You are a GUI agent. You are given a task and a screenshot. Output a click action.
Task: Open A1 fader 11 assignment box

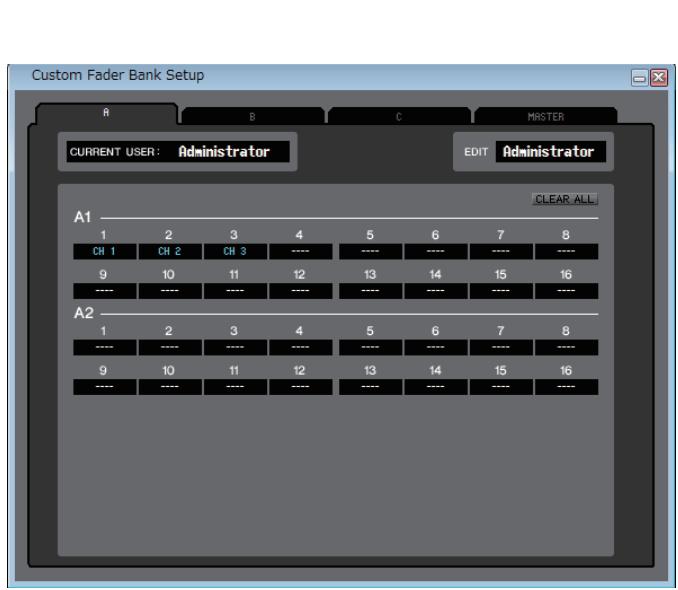[x=235, y=291]
